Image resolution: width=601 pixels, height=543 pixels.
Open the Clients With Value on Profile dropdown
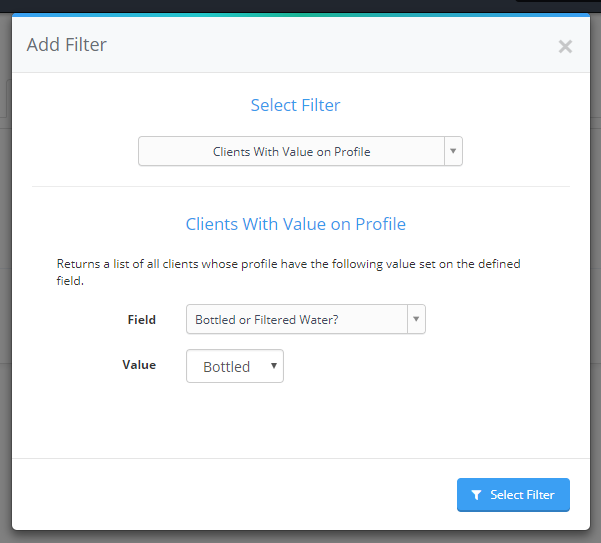[300, 151]
